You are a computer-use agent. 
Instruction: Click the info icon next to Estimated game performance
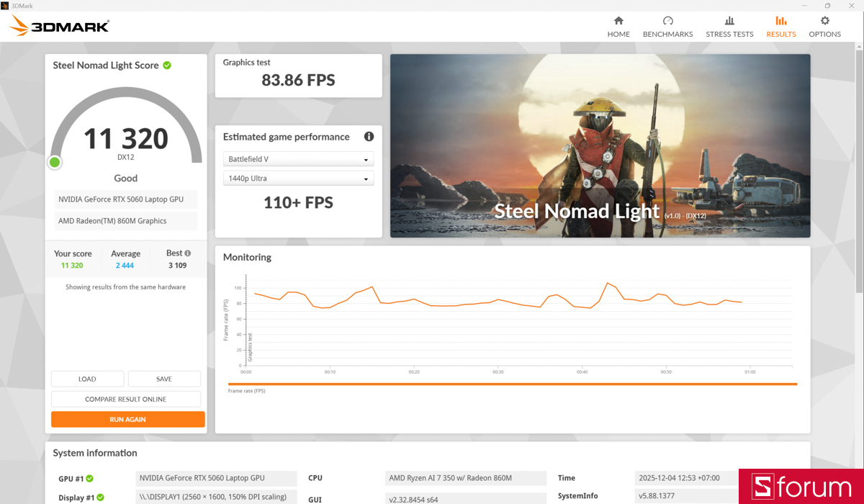point(369,136)
